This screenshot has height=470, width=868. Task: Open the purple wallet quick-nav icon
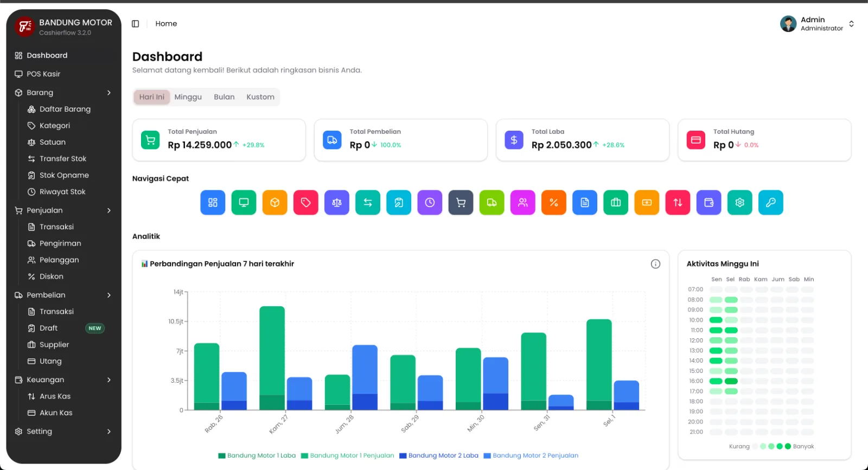coord(709,202)
